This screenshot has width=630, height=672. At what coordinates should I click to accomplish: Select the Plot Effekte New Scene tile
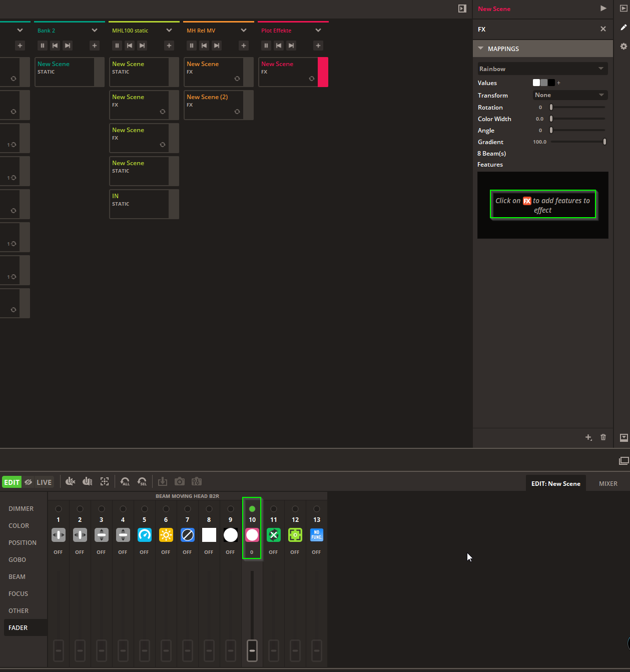pos(293,72)
